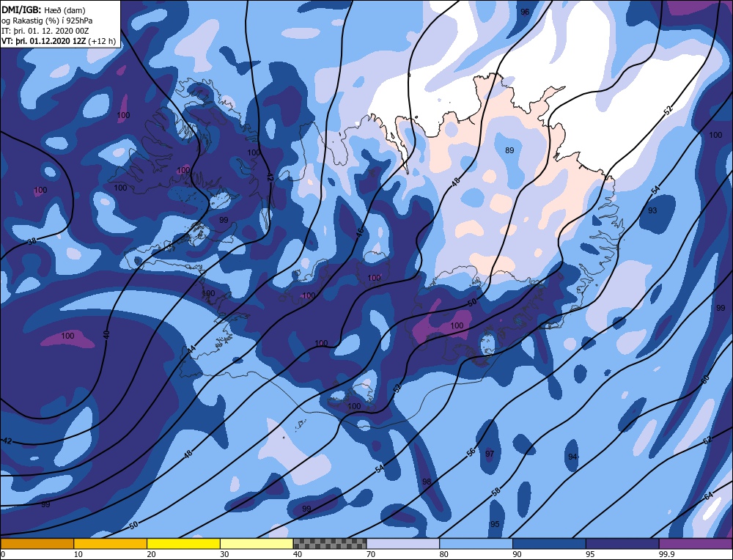Click the 'DMI/IGB: Hæð (dam)' title line
This screenshot has height=560, width=733.
pyautogui.click(x=43, y=10)
